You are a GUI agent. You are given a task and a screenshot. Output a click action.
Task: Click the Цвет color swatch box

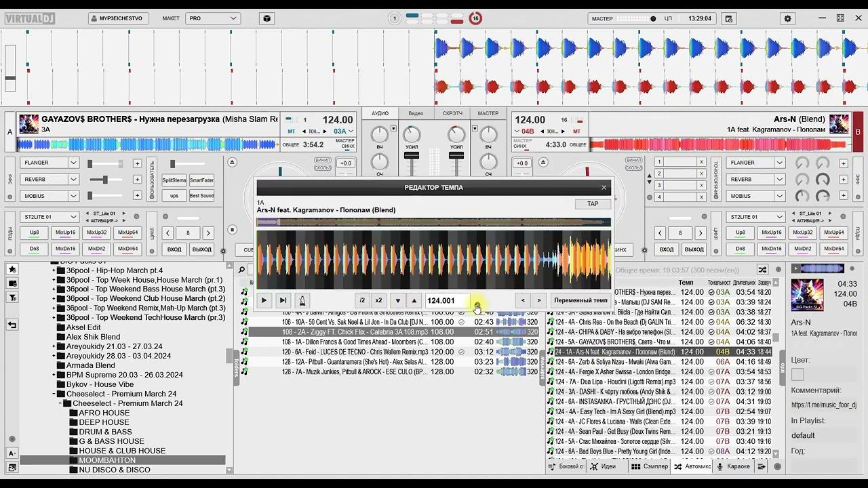pyautogui.click(x=797, y=374)
